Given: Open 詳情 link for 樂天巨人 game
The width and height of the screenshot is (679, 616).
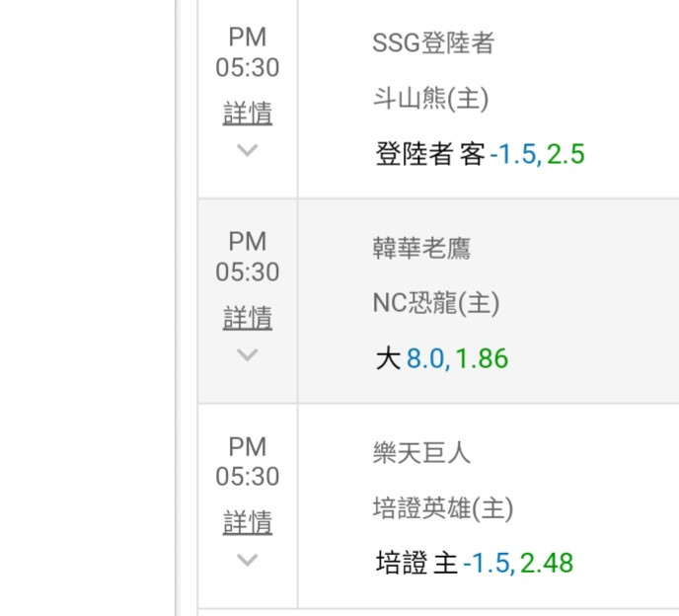Looking at the screenshot, I should point(248,522).
